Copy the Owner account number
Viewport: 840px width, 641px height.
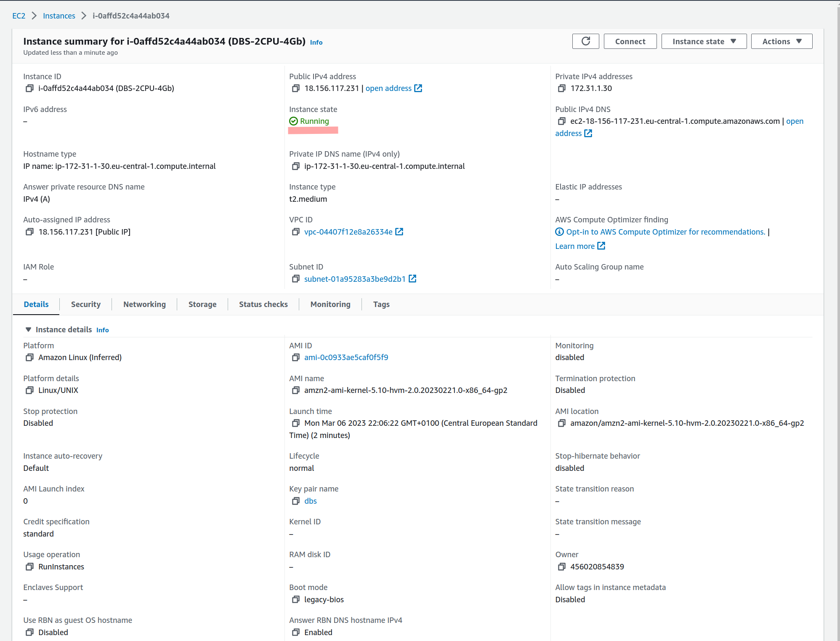click(561, 567)
